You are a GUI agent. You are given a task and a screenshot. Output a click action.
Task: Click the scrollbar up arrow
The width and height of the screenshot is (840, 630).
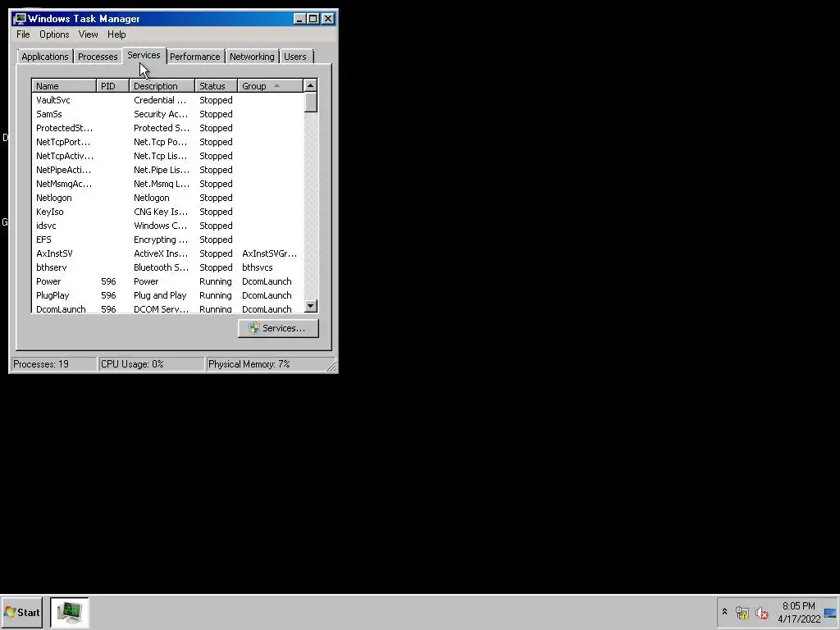[311, 85]
